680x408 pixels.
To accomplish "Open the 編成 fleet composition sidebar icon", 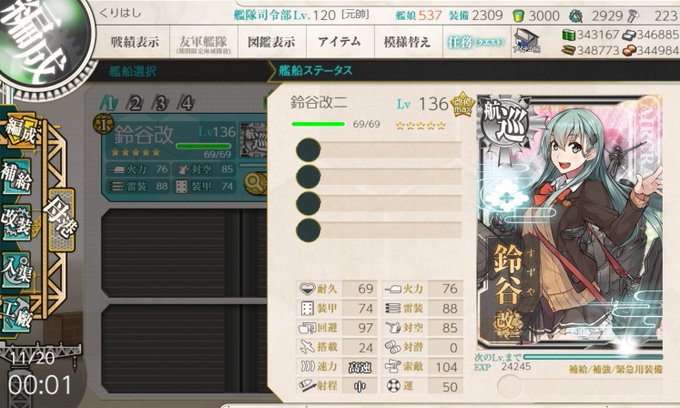I will tap(20, 130).
